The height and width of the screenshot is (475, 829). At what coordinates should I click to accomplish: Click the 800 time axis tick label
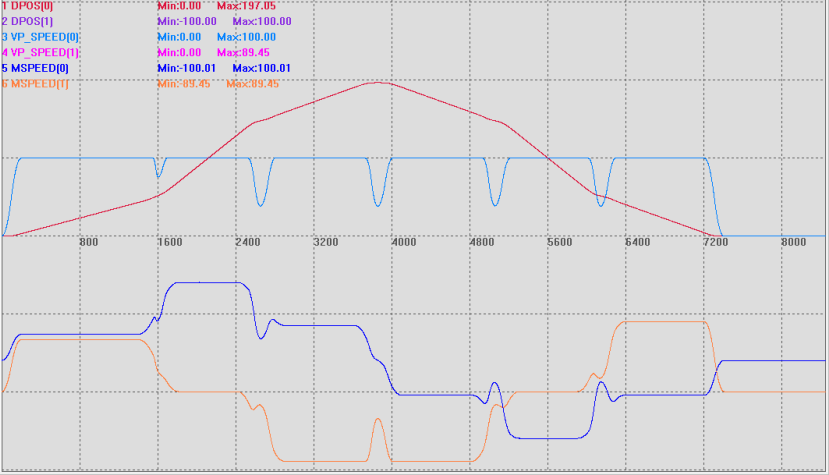pos(88,243)
